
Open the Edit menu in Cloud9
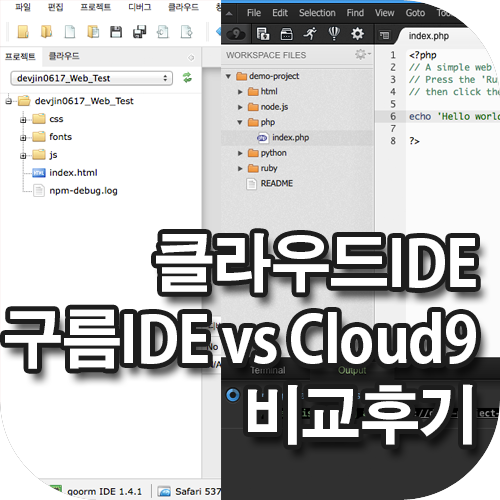click(x=280, y=13)
